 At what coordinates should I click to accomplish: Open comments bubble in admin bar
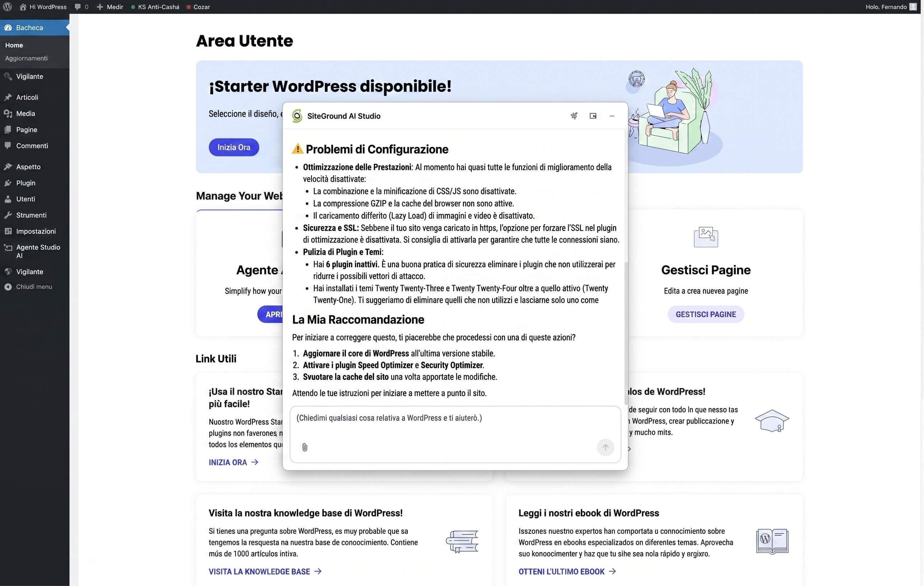point(81,7)
